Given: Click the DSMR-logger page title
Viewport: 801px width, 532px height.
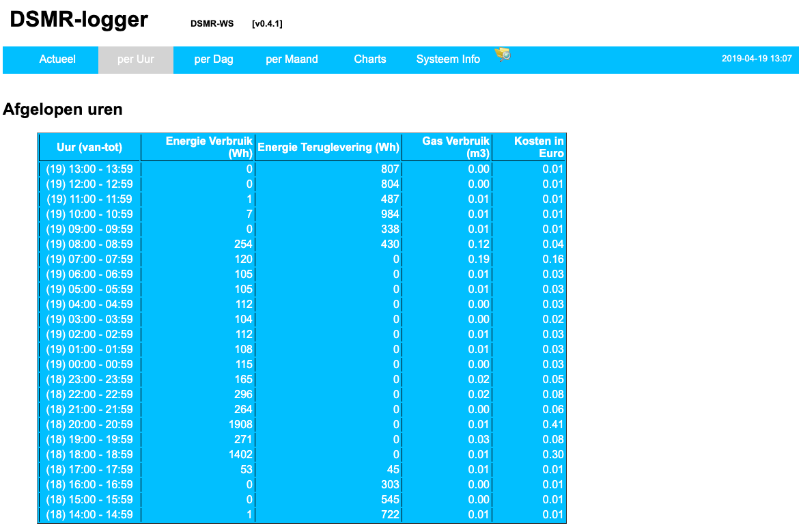Looking at the screenshot, I should coord(79,20).
